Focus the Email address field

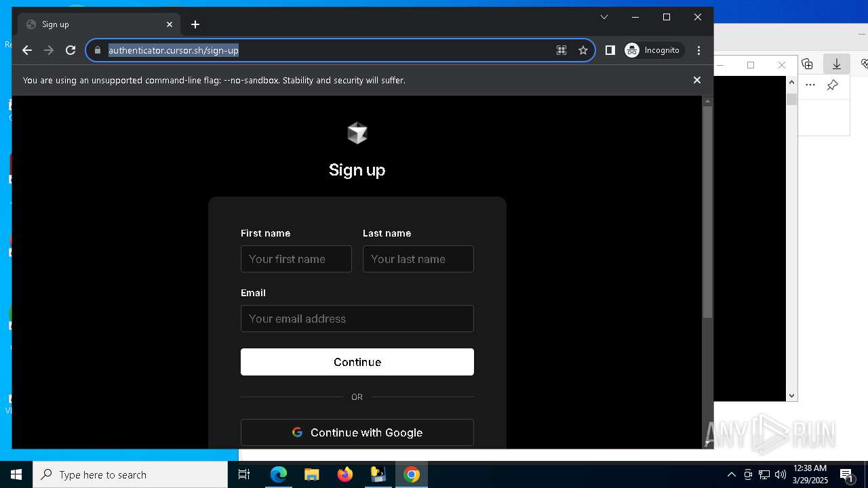[x=357, y=319]
